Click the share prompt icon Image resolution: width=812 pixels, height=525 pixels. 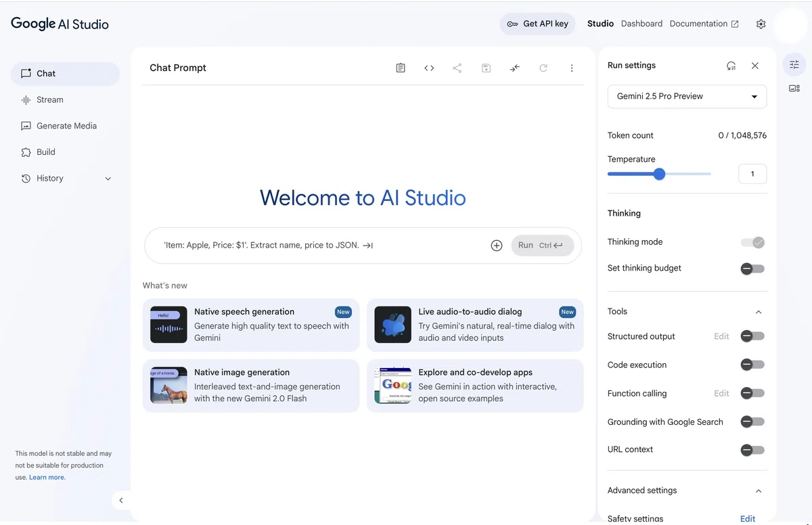pos(457,68)
